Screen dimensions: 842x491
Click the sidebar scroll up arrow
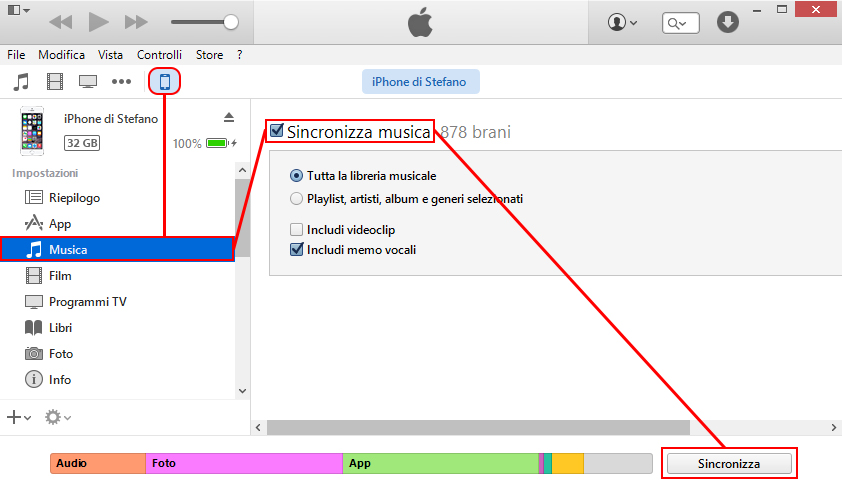[242, 170]
